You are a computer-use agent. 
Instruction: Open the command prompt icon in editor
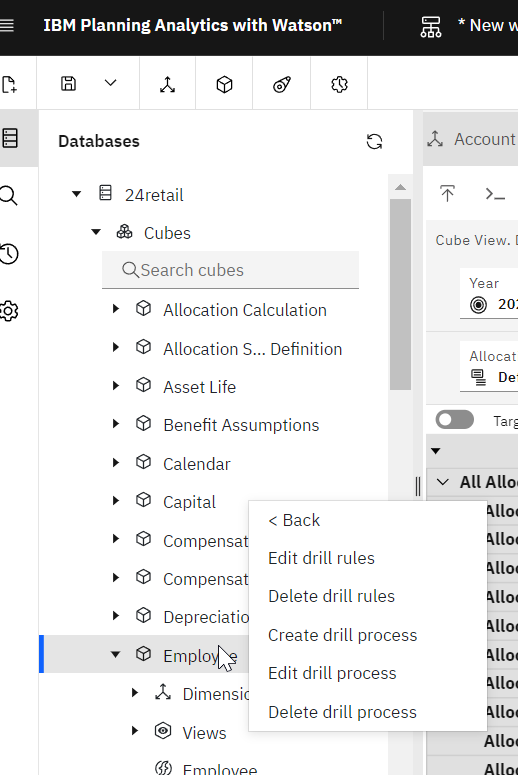click(x=495, y=194)
